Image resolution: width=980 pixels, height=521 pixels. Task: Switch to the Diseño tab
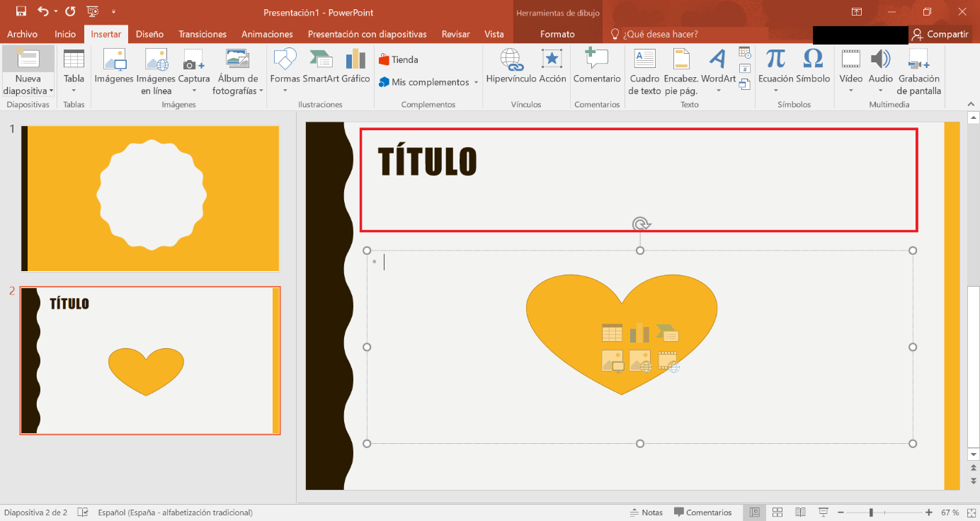[x=149, y=34]
